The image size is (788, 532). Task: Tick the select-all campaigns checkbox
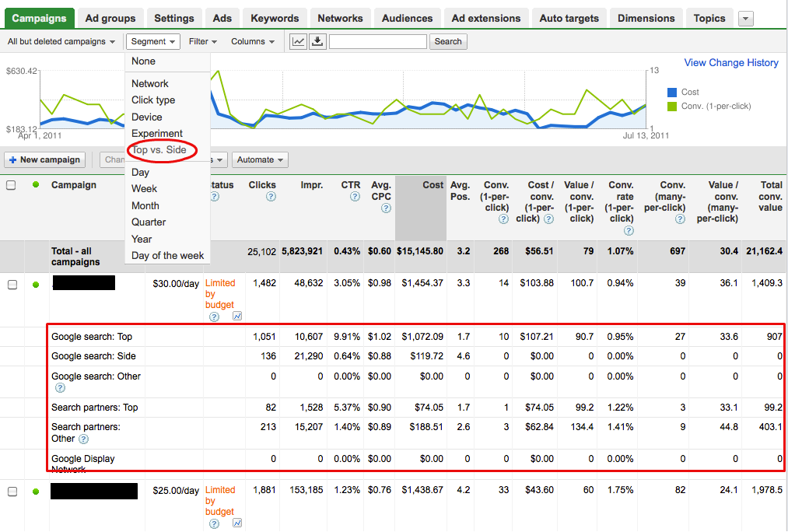(x=11, y=185)
